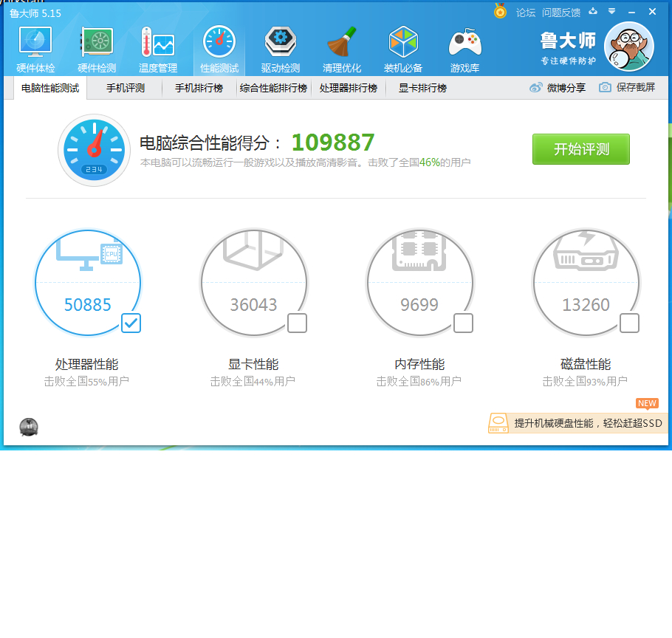Screen dimensions: 672x638
Task: Click the 显卡性能 label
Action: (x=253, y=364)
